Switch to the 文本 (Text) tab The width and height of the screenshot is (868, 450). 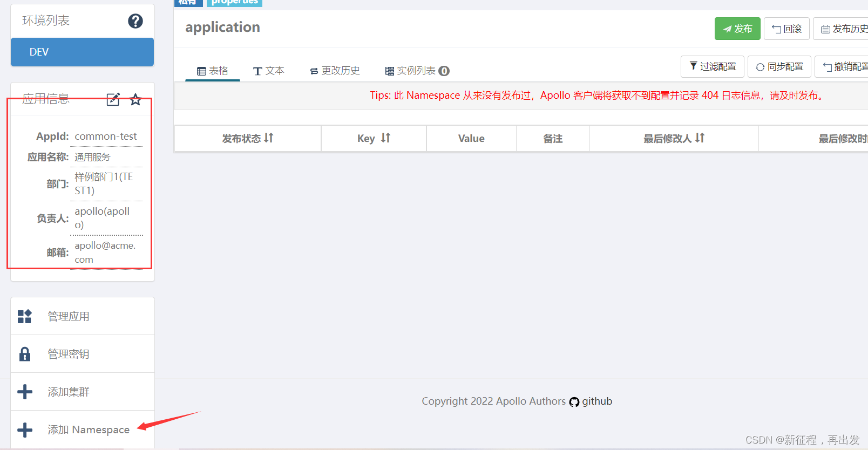tap(268, 71)
